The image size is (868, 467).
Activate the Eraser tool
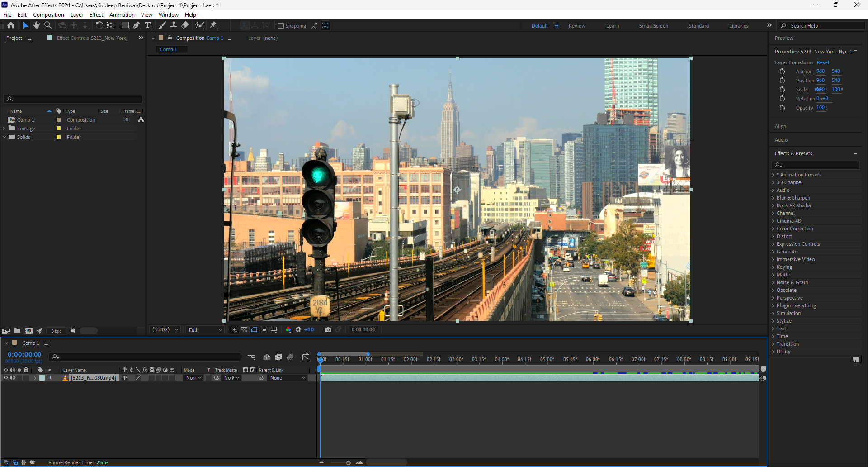pyautogui.click(x=185, y=25)
